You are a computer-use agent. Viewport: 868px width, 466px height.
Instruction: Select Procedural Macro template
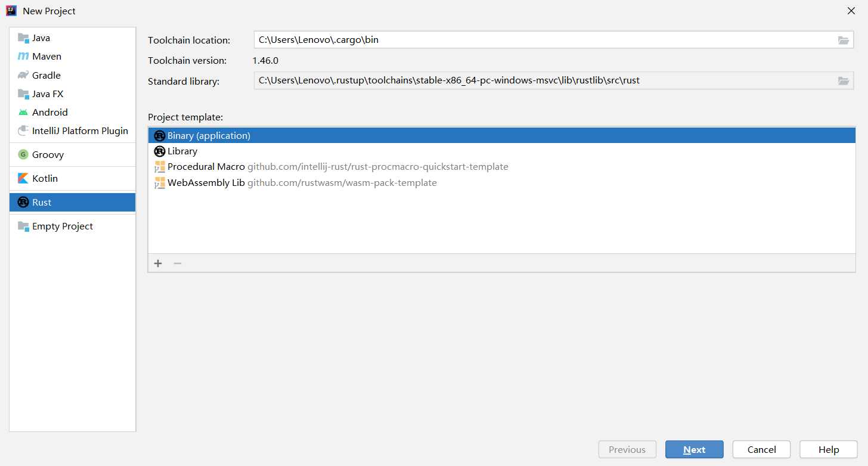501,167
